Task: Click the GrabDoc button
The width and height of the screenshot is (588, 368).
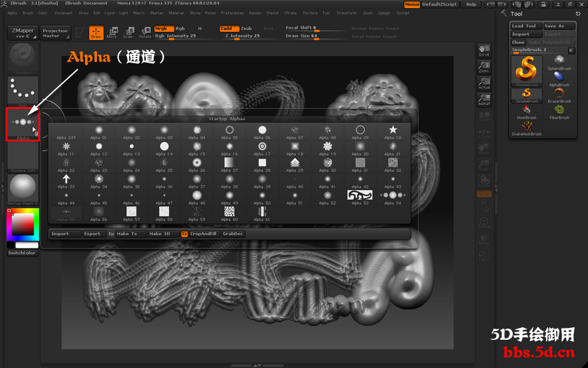Action: [233, 233]
